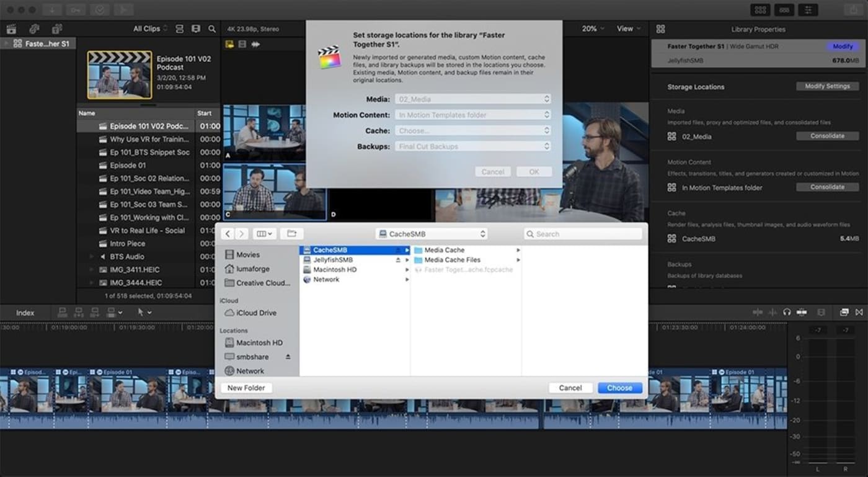Screen dimensions: 868x477
Task: Click Cancel in the file dialog
Action: coord(570,388)
